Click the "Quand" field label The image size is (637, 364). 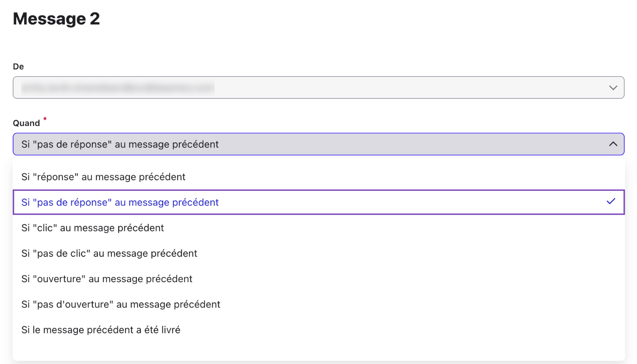point(27,123)
